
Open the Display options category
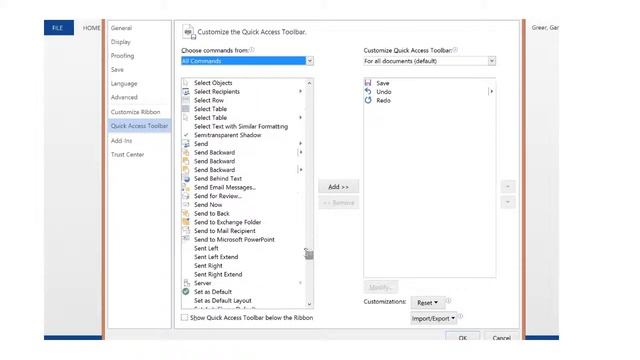pos(121,42)
